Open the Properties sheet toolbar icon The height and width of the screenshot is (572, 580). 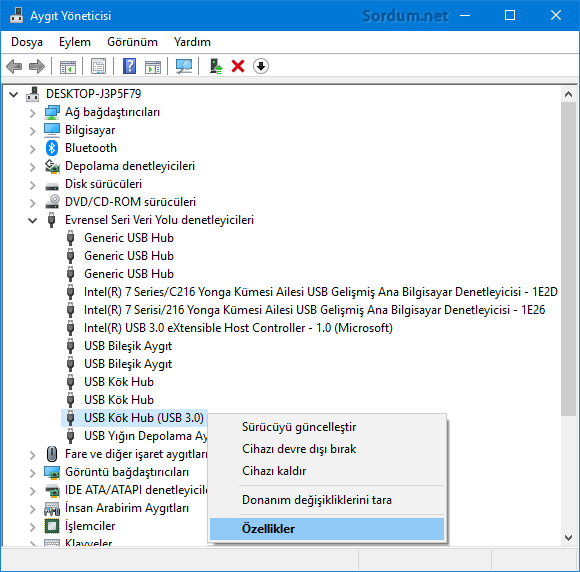(98, 67)
